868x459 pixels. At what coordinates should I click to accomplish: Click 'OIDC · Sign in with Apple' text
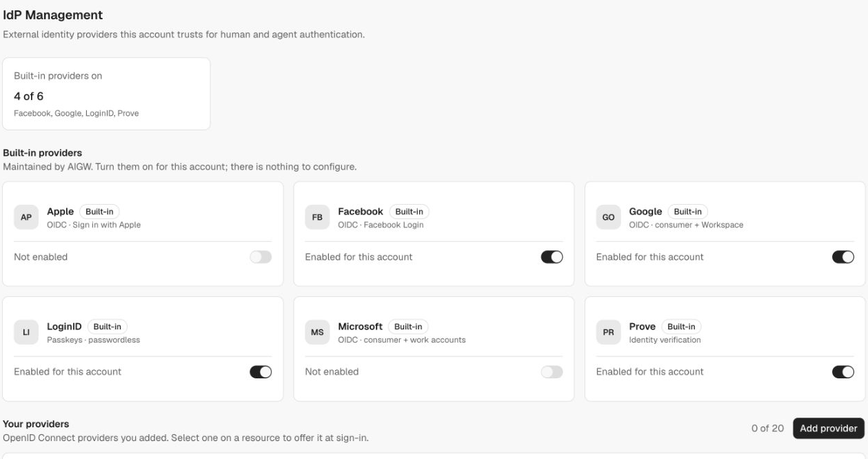tap(94, 225)
